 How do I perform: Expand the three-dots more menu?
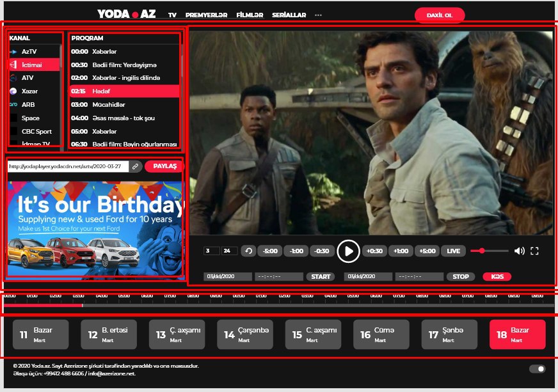[x=318, y=15]
